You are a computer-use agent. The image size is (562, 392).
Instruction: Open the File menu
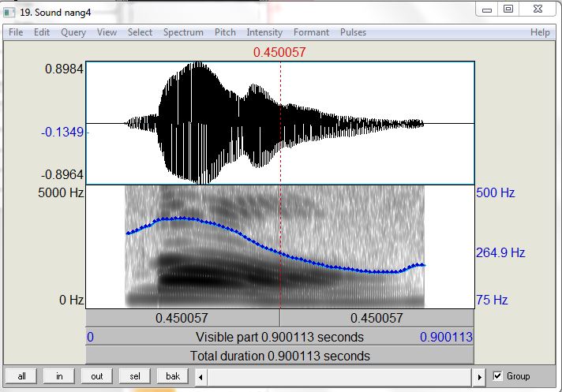[16, 32]
